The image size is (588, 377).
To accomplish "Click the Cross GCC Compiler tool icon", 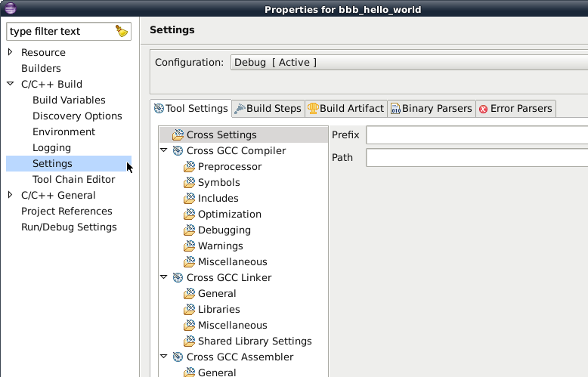I will [x=178, y=150].
